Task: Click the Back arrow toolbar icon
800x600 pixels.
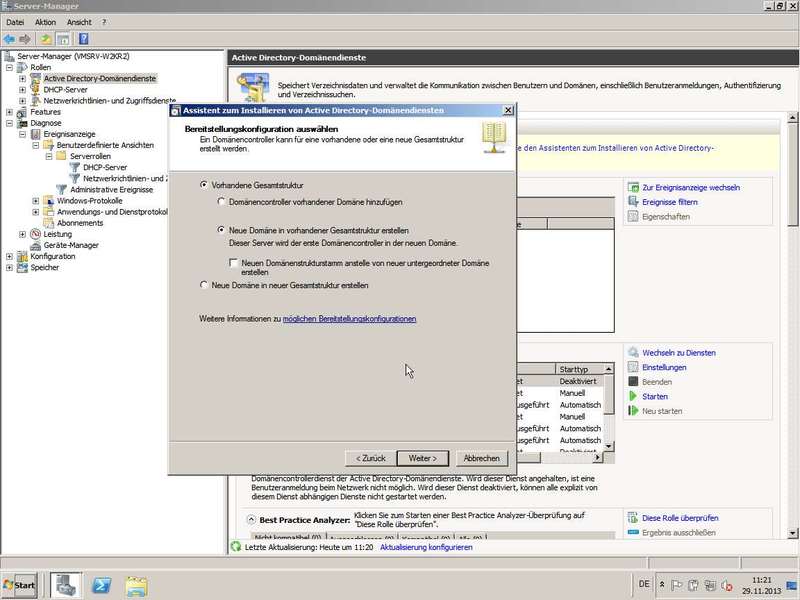Action: [x=9, y=39]
